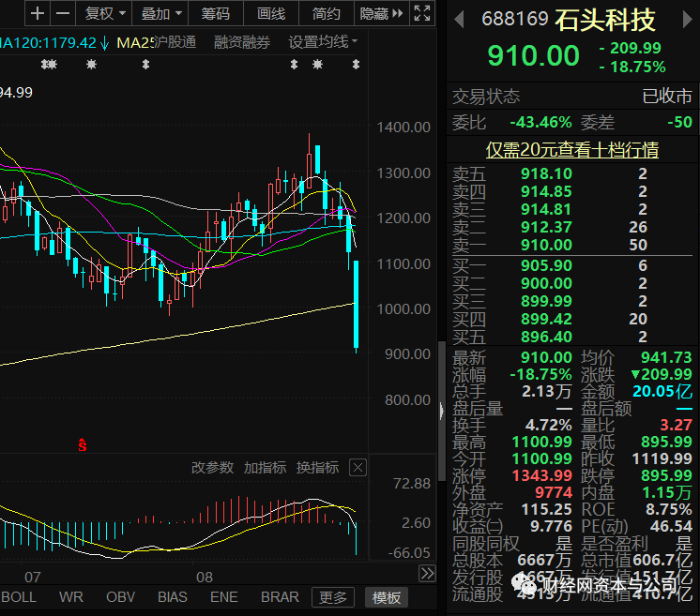Click the last big cyan candlestick
Screen dimensions: 700x616
tap(356, 304)
